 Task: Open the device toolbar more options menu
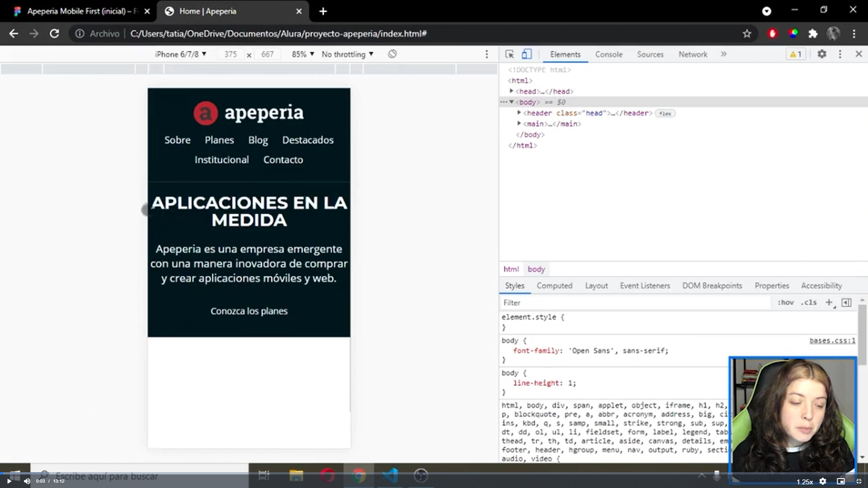pyautogui.click(x=486, y=54)
